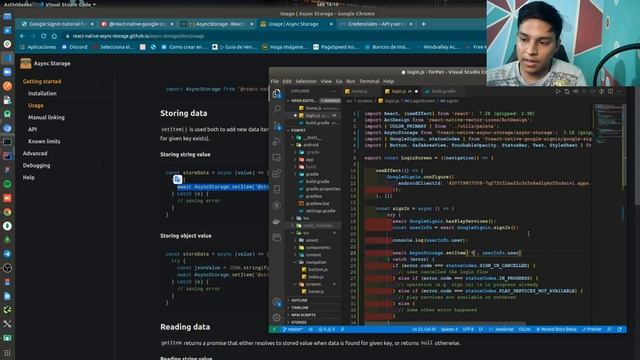
Task: Open the Terminal menu in VS Code
Action: (x=369, y=81)
